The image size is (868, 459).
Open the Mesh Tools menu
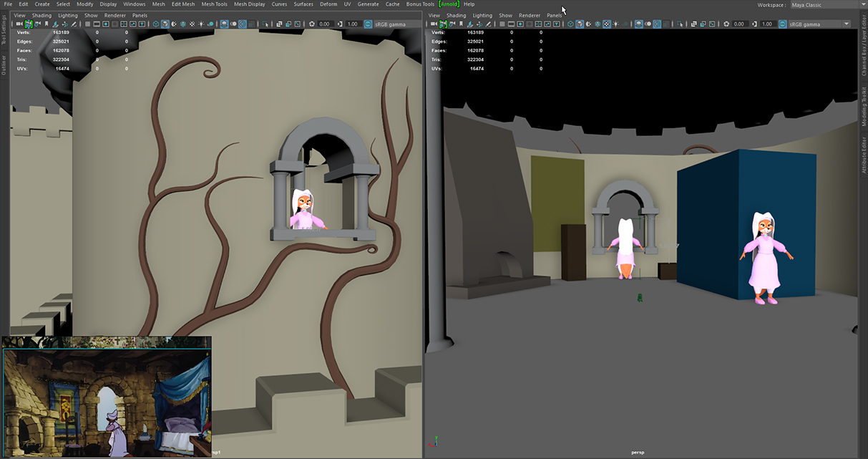click(x=214, y=4)
